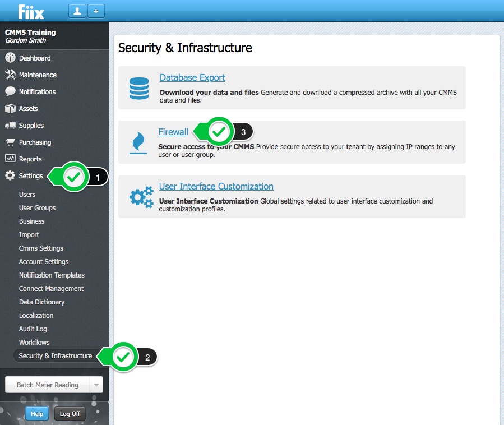
Task: Open the Dashboard menu item
Action: point(35,58)
